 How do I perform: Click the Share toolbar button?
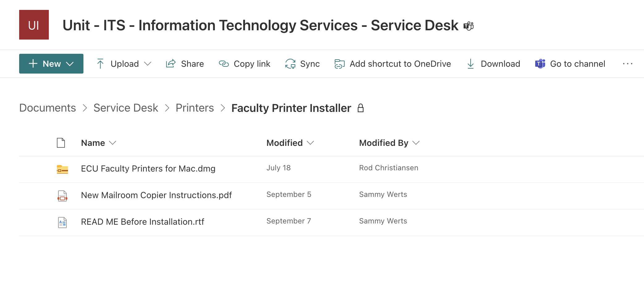coord(185,64)
